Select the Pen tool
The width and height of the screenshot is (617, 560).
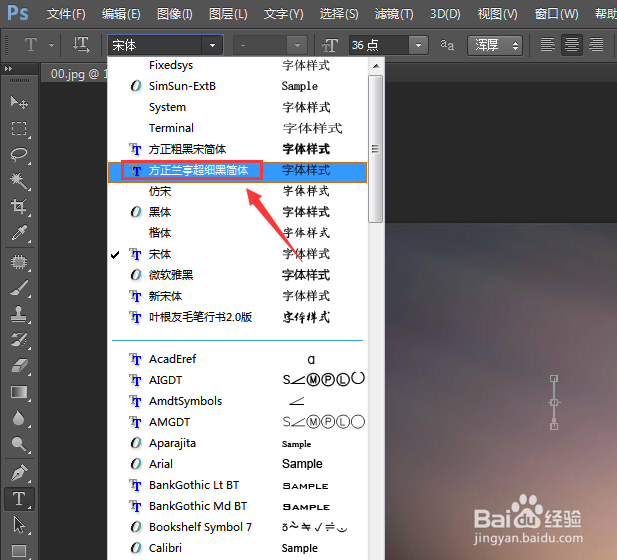tap(18, 473)
